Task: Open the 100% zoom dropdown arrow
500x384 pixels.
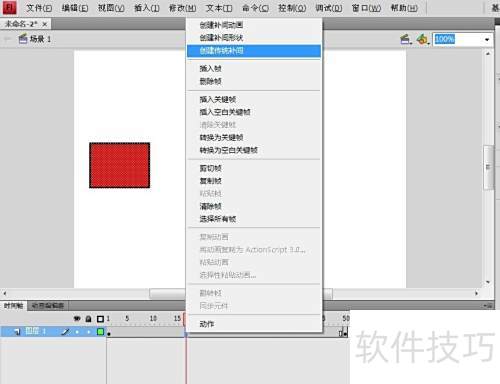Action: pyautogui.click(x=487, y=40)
